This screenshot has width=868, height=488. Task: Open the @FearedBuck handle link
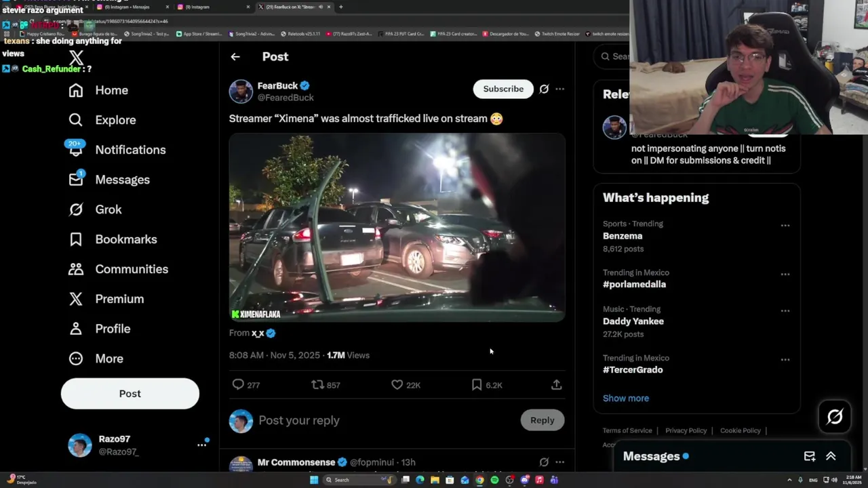coord(285,98)
